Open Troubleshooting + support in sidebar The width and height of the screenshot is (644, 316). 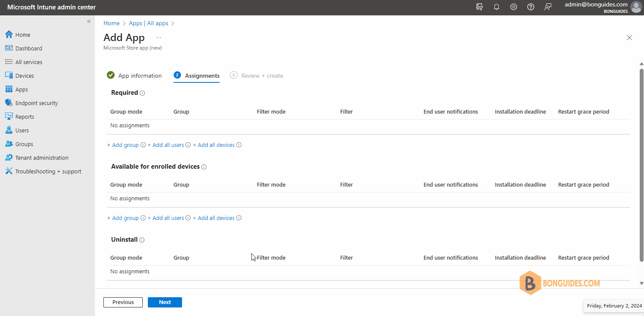coord(47,171)
